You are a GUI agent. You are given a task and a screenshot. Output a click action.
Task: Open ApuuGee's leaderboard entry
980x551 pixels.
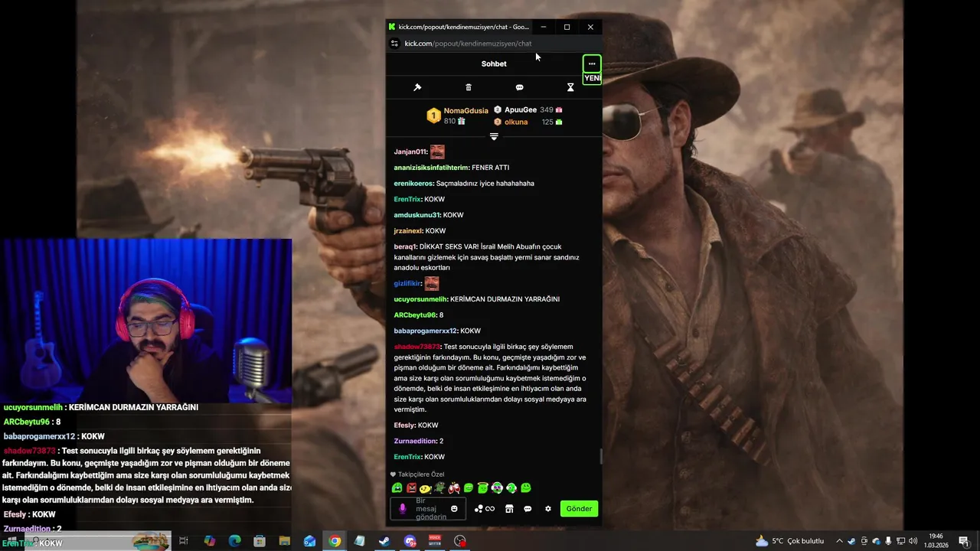pyautogui.click(x=528, y=110)
